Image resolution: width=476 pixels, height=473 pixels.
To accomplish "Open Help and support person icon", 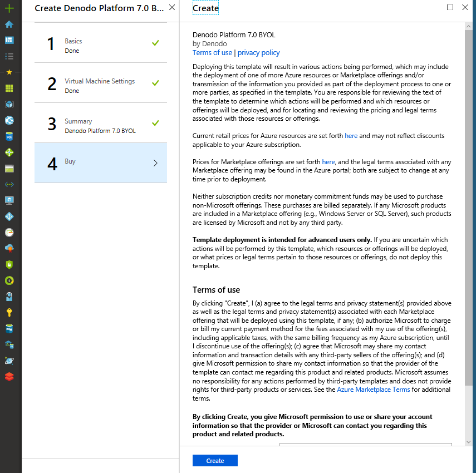I will coord(9,297).
